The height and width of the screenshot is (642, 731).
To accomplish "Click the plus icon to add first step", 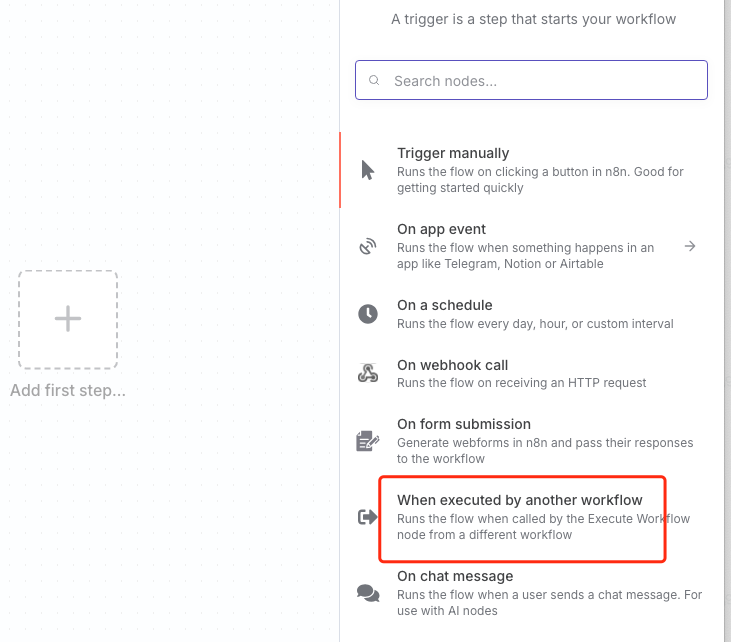I will [68, 319].
